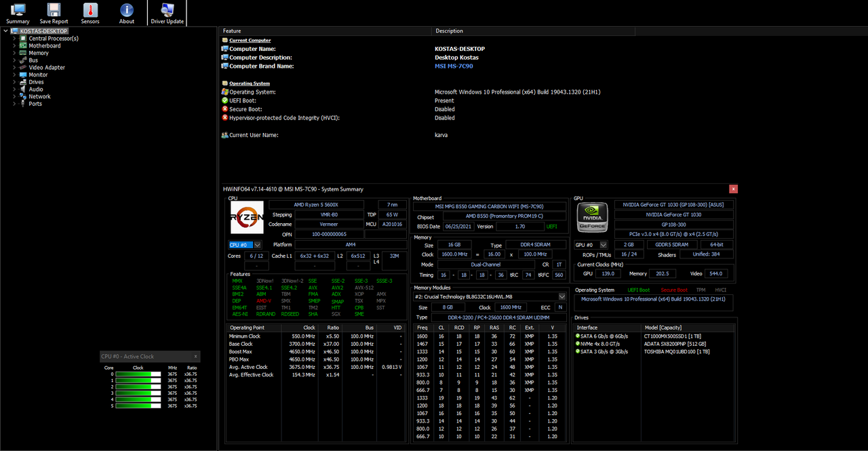Viewport: 868px width, 451px height.
Task: Collapse the KOSTAS-DESKTOP root node
Action: [5, 31]
